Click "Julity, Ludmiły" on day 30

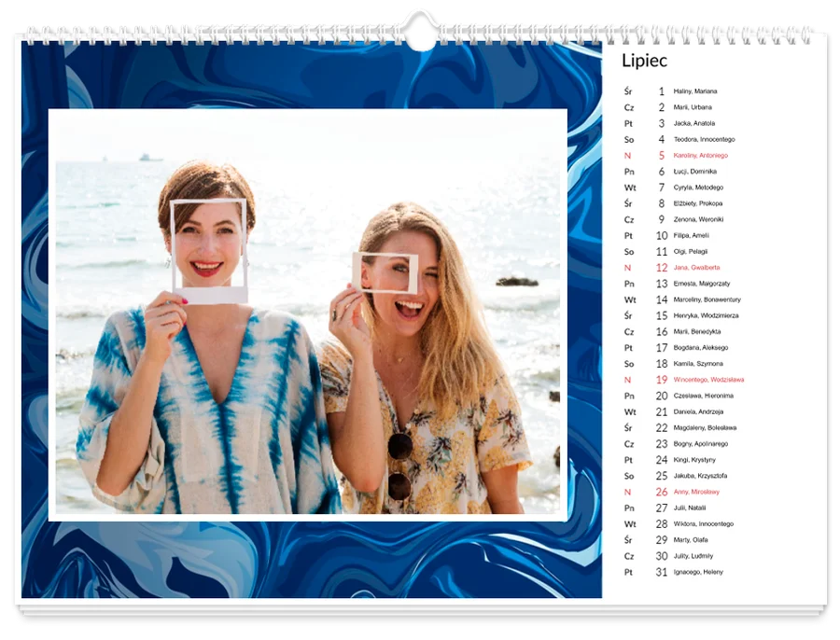[693, 556]
